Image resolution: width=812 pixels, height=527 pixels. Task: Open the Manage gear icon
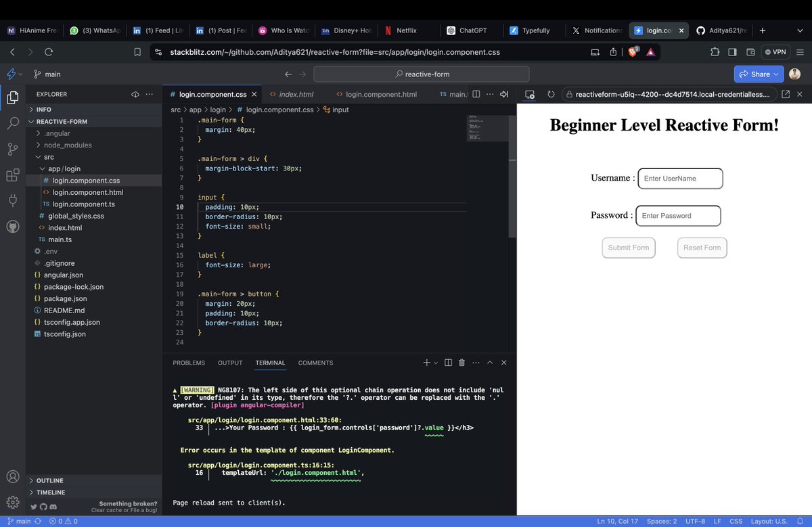pos(13,502)
